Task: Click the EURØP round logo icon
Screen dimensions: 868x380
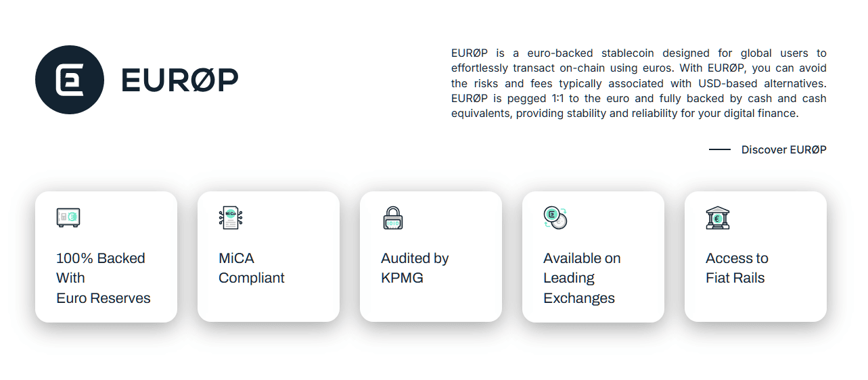Action: (70, 80)
